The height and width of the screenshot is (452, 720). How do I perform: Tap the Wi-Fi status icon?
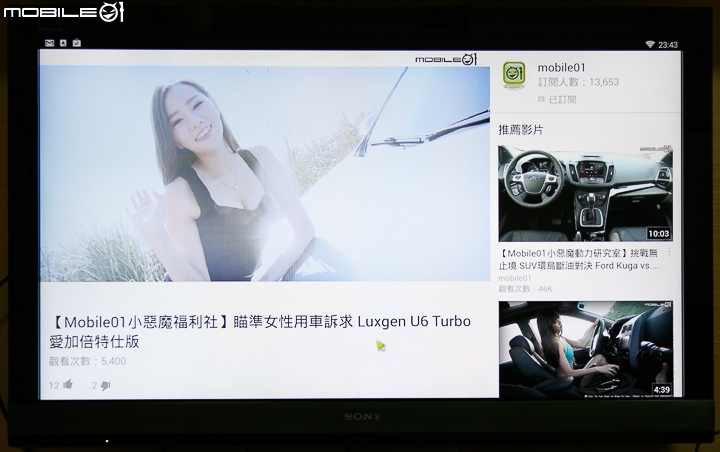(650, 45)
